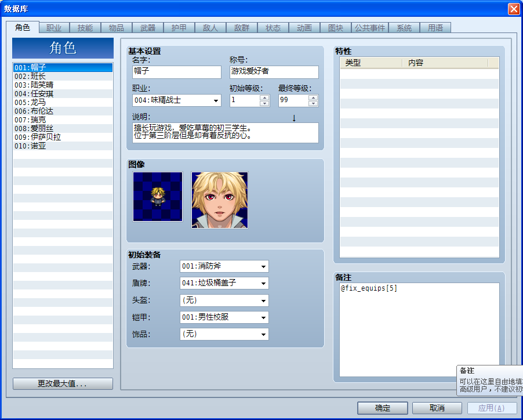Increase the 初始等级 value
Image resolution: width=523 pixels, height=420 pixels.
click(x=264, y=97)
